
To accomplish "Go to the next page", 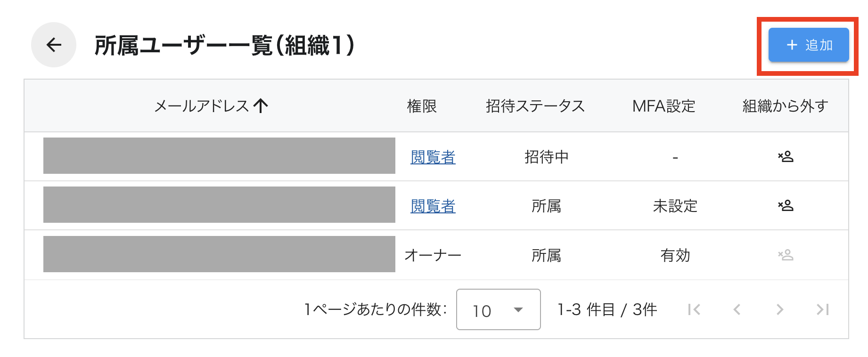I will [778, 309].
